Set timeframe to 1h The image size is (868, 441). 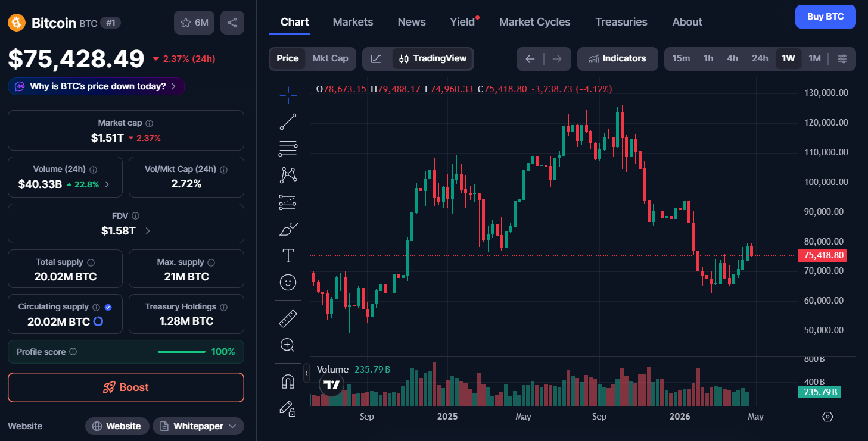click(708, 58)
